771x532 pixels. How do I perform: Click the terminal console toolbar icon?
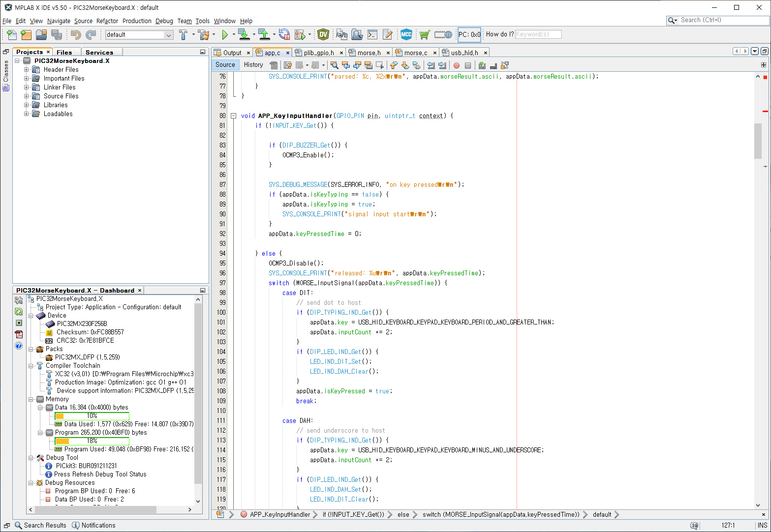372,34
